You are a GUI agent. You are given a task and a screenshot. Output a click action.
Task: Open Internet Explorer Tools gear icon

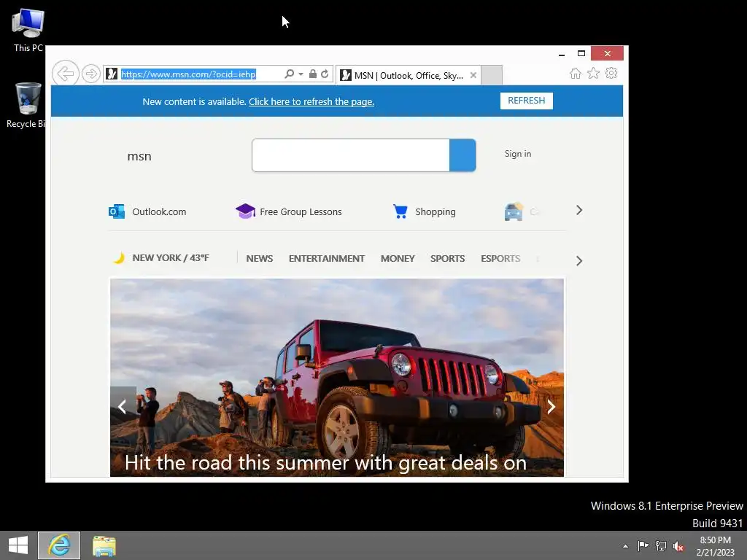[x=611, y=74]
